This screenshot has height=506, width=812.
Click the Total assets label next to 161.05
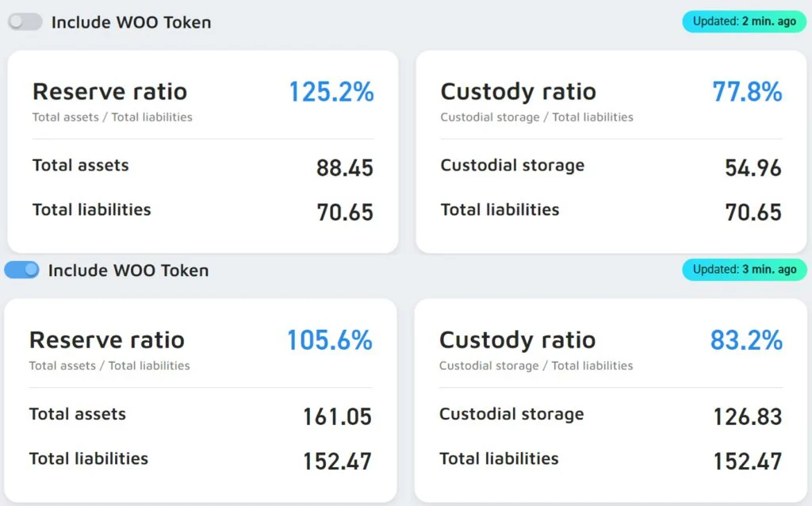click(77, 414)
